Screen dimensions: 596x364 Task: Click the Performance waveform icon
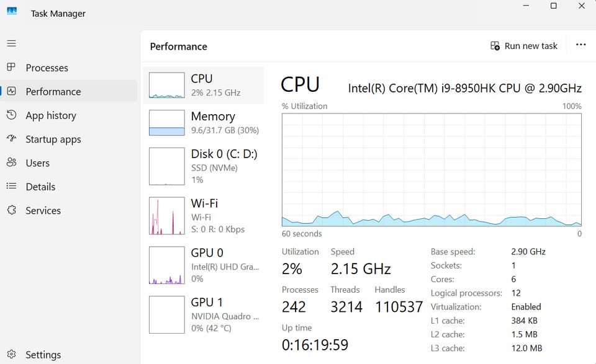(x=11, y=91)
